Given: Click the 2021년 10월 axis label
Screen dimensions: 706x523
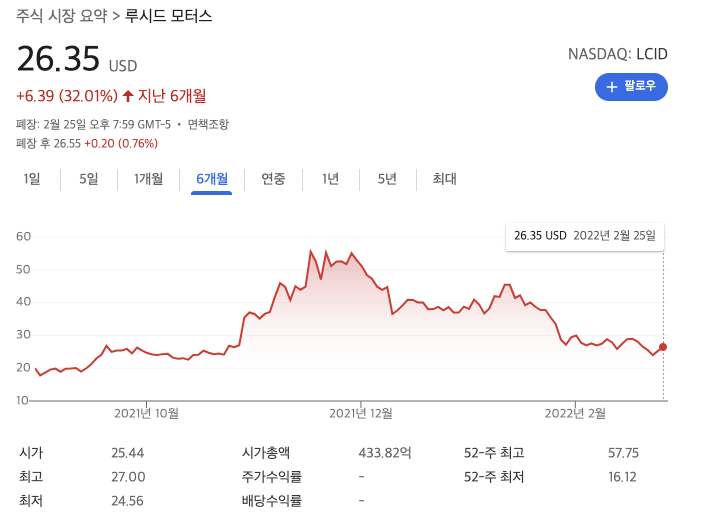Looking at the screenshot, I should point(146,413).
